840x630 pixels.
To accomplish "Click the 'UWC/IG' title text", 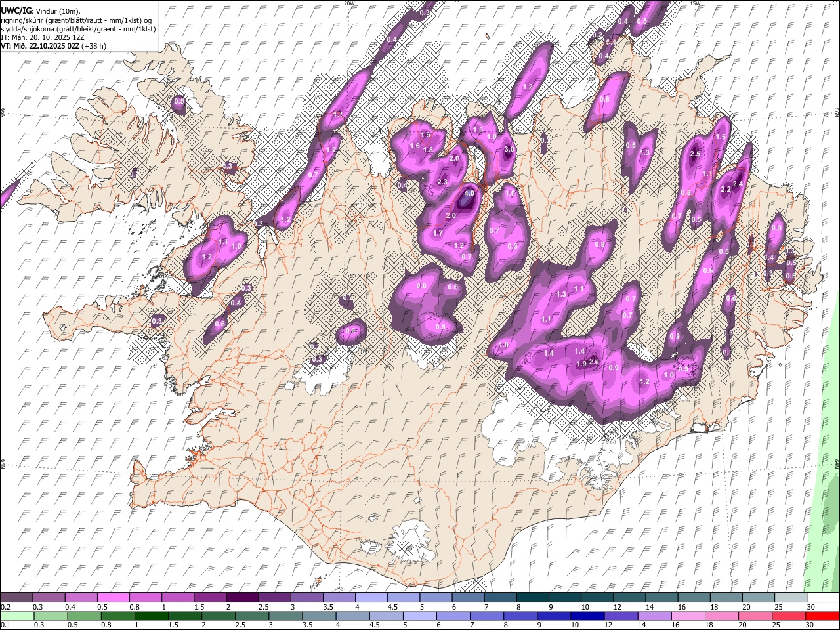I will [16, 10].
